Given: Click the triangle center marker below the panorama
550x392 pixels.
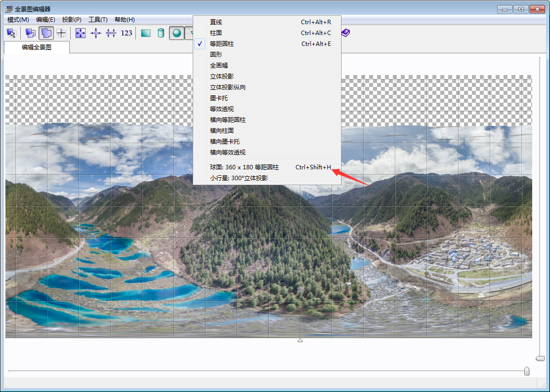Looking at the screenshot, I should click(300, 340).
